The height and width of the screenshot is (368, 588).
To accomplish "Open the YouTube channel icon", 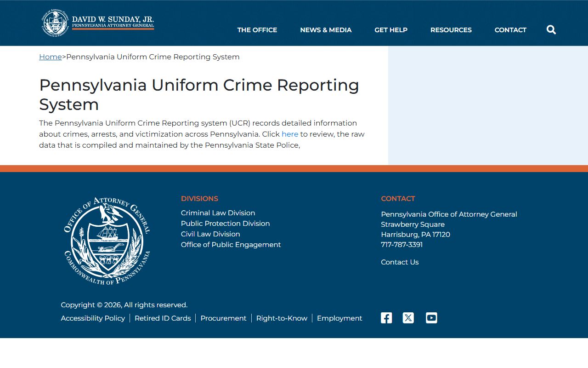I will [431, 318].
